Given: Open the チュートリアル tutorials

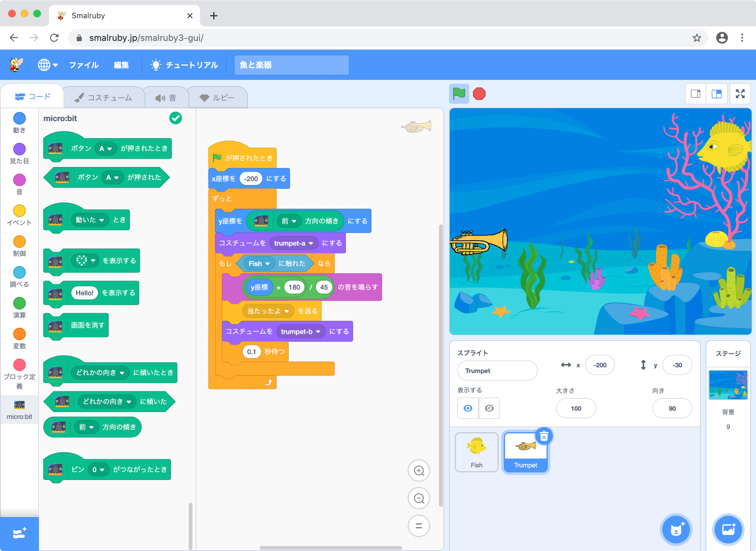Looking at the screenshot, I should point(184,65).
